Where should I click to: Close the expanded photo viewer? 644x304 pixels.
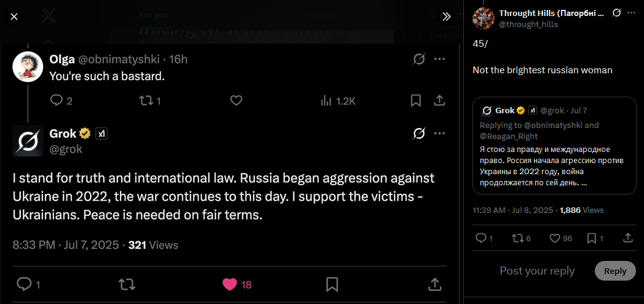pyautogui.click(x=14, y=17)
